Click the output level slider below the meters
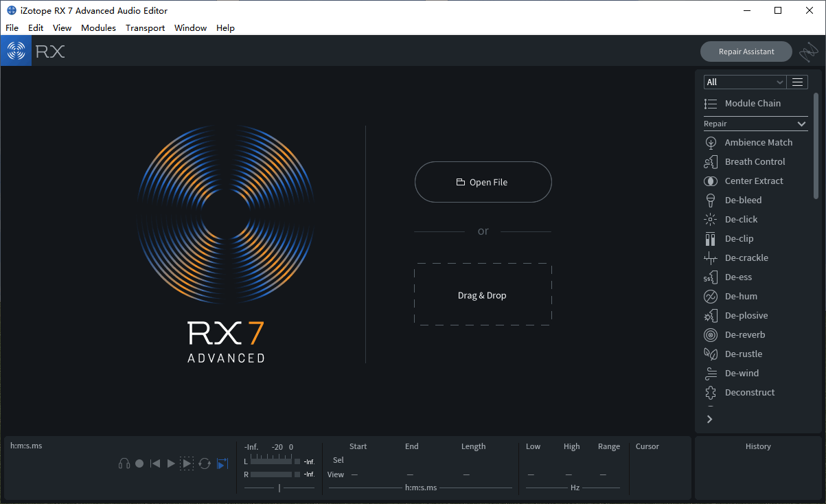Image resolution: width=826 pixels, height=504 pixels. tap(279, 488)
